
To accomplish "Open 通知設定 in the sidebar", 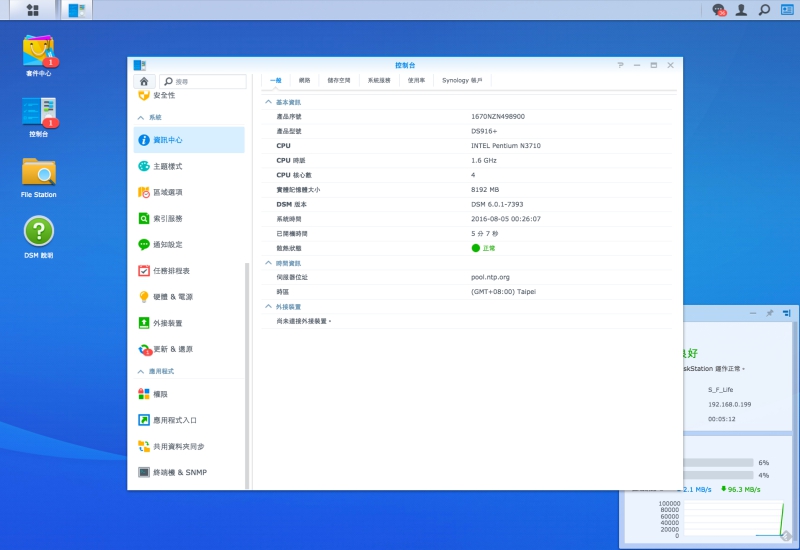I will click(x=189, y=244).
